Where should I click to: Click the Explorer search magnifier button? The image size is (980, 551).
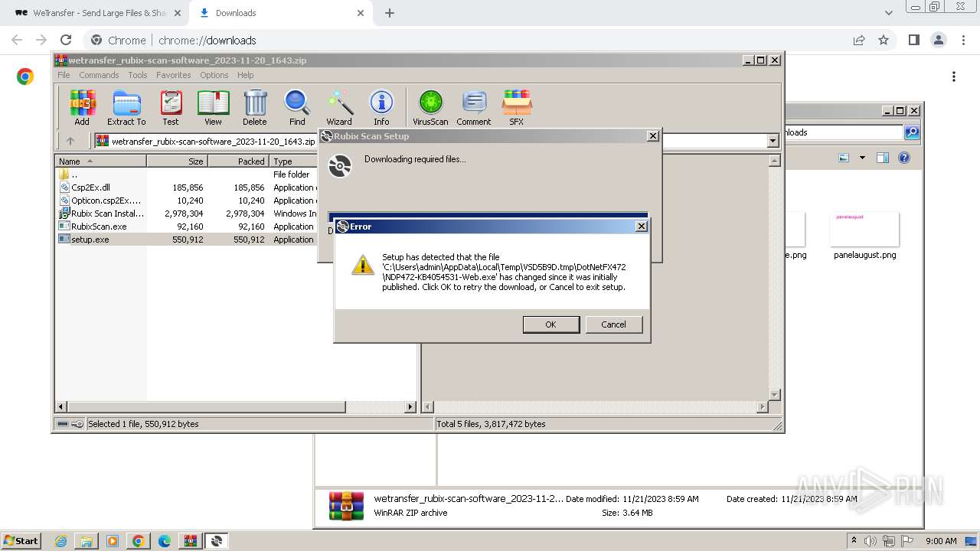click(x=912, y=132)
